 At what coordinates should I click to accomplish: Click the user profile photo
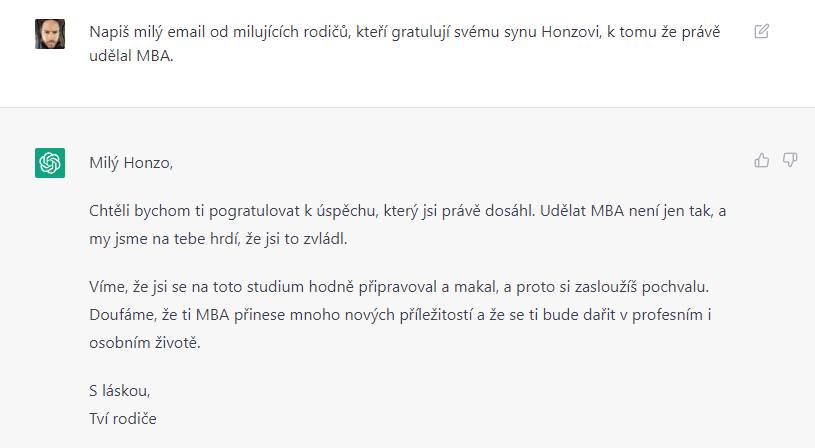tap(50, 33)
